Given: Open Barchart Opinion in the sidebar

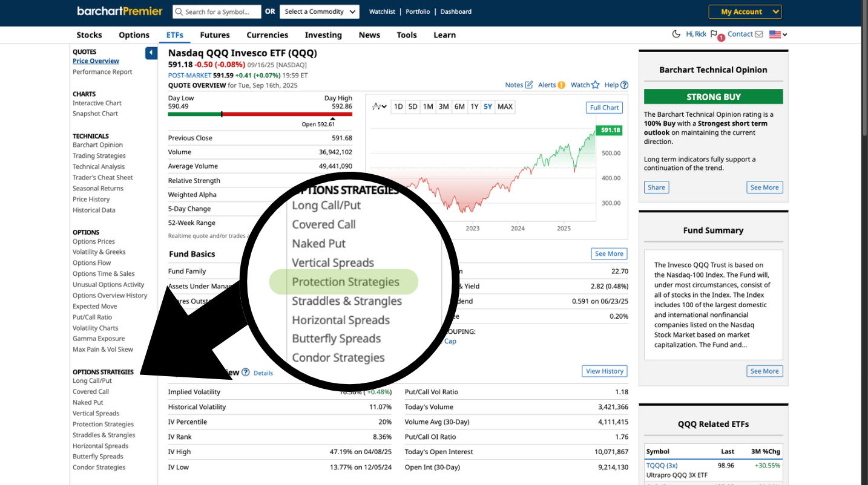Looking at the screenshot, I should point(98,145).
